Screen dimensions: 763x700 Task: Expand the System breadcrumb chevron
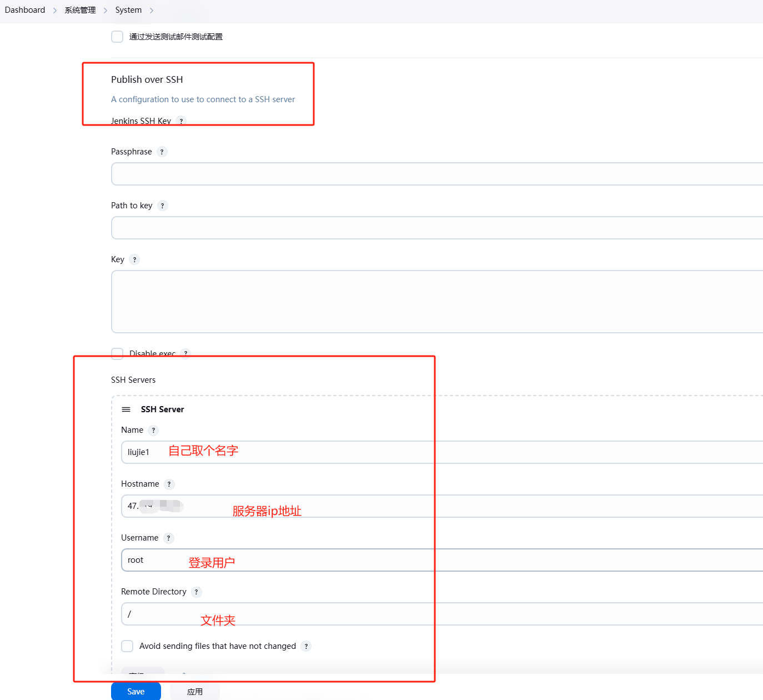point(152,11)
